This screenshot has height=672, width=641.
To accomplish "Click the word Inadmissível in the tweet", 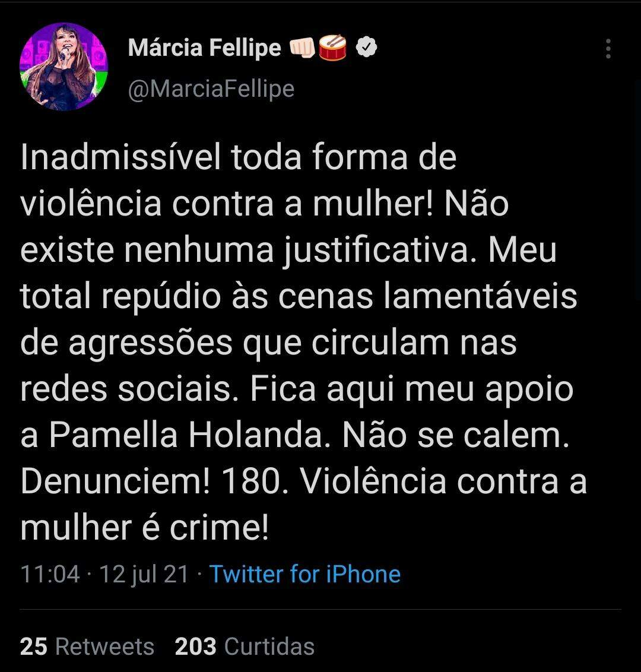I will (120, 158).
